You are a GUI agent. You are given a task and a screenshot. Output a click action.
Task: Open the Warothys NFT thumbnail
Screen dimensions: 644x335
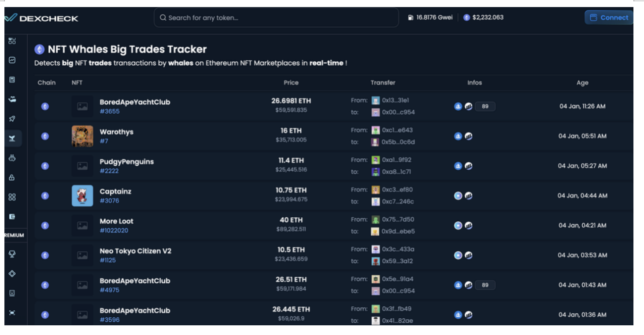point(82,136)
